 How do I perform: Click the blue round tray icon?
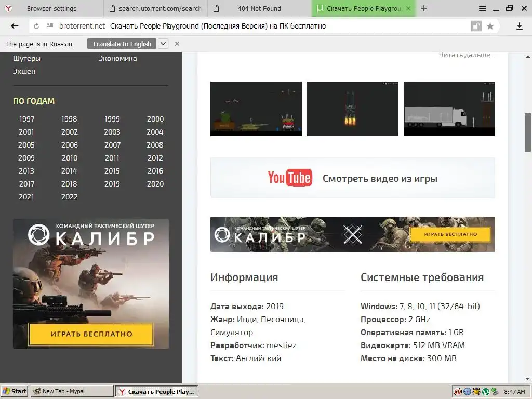(x=467, y=392)
